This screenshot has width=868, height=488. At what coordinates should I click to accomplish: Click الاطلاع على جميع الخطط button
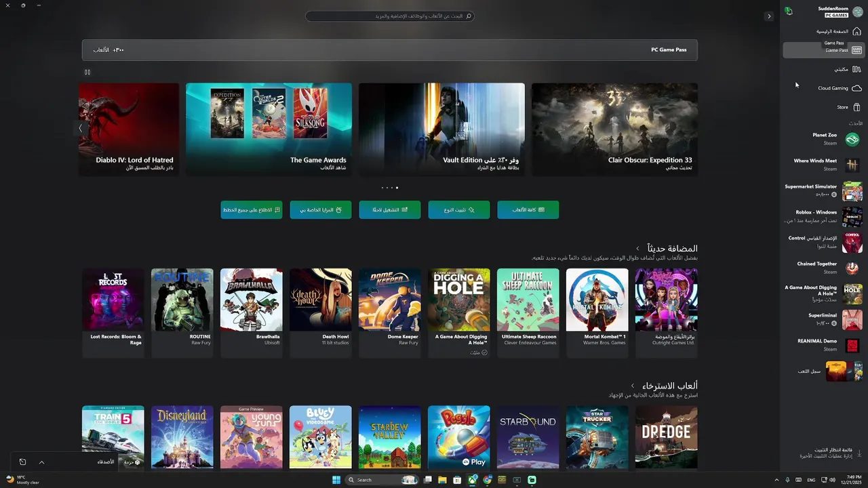(x=252, y=209)
